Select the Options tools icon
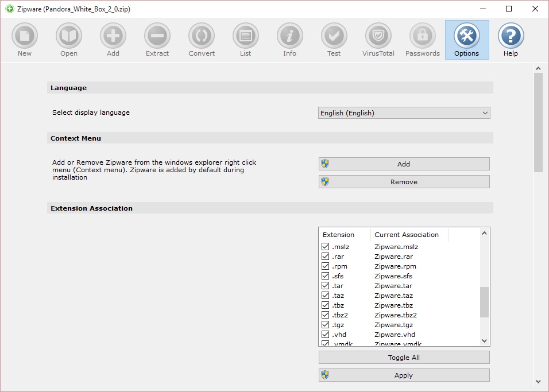 pyautogui.click(x=467, y=36)
